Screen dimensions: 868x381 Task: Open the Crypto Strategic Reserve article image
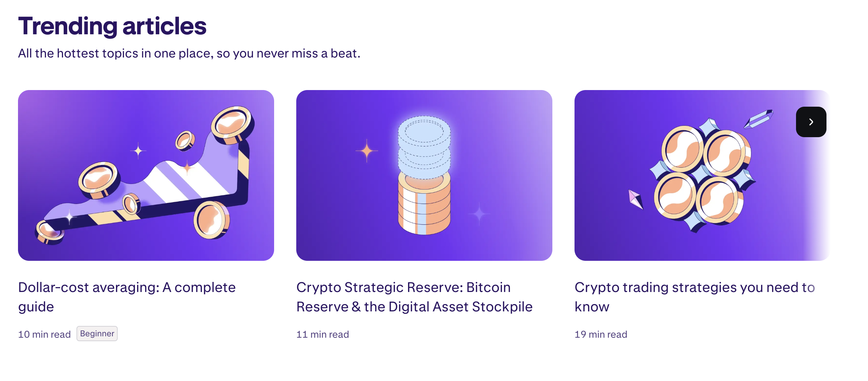(x=424, y=175)
